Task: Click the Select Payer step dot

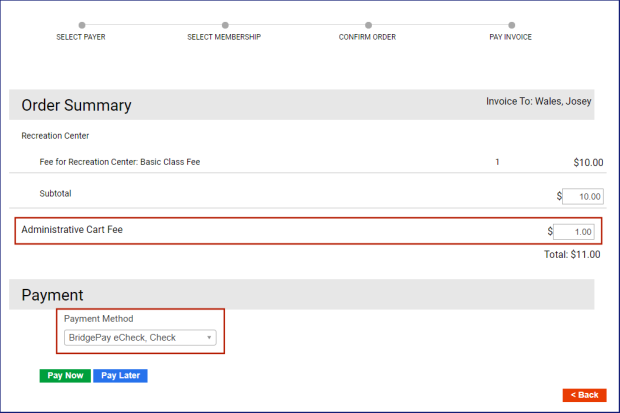Action: coord(81,25)
